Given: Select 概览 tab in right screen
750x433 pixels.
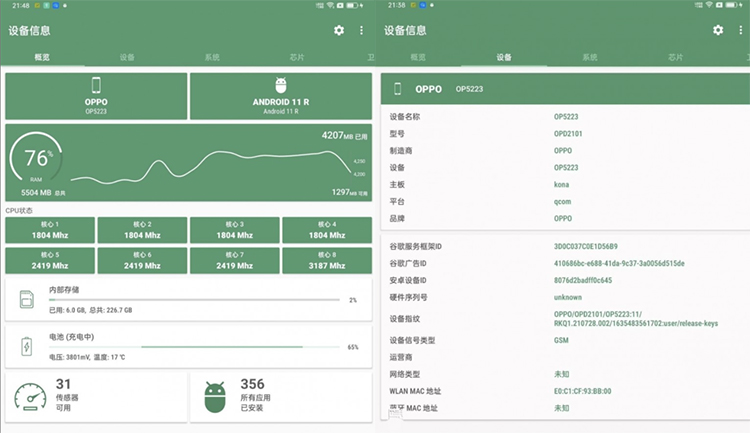Looking at the screenshot, I should coord(418,57).
